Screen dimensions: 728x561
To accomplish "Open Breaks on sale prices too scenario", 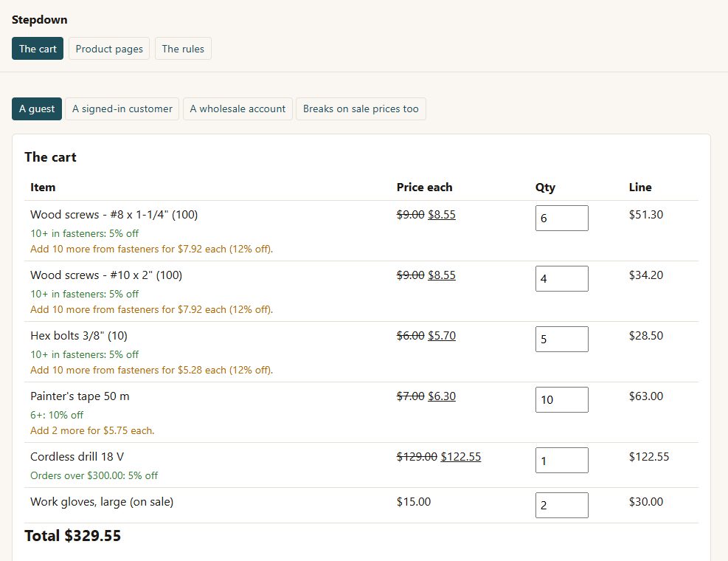I will [361, 109].
